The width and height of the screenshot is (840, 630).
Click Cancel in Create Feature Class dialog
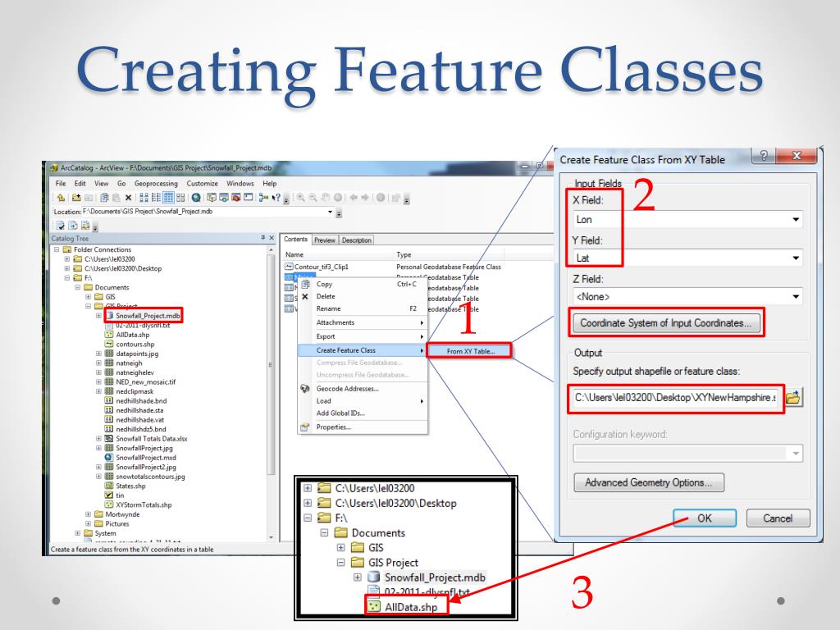[x=778, y=518]
